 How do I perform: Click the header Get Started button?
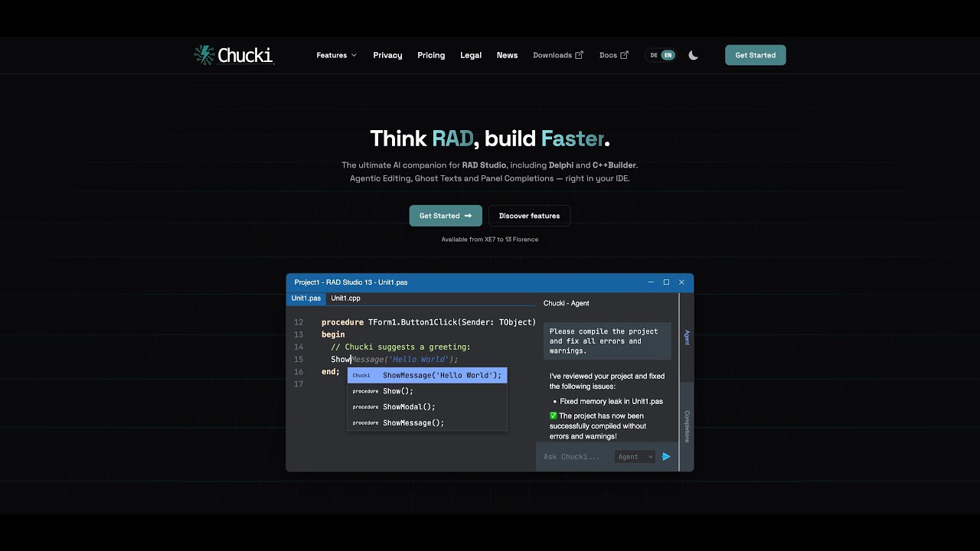(x=756, y=55)
